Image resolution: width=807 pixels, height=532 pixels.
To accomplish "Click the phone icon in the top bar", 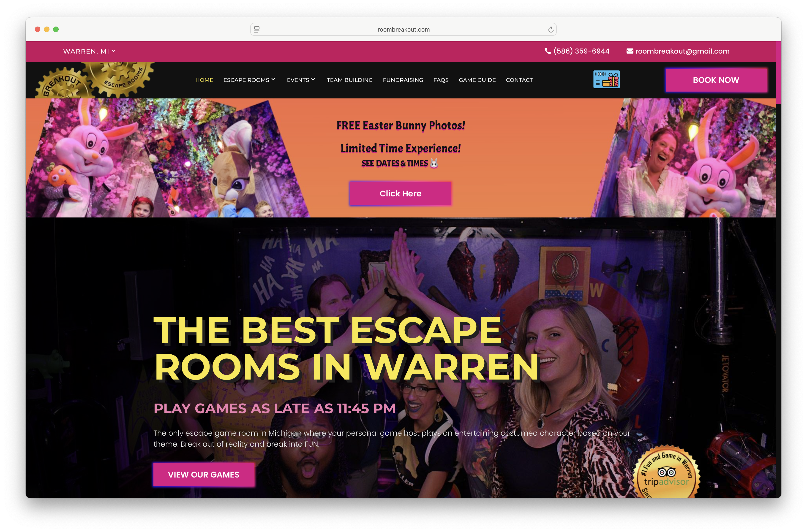I will [x=548, y=51].
